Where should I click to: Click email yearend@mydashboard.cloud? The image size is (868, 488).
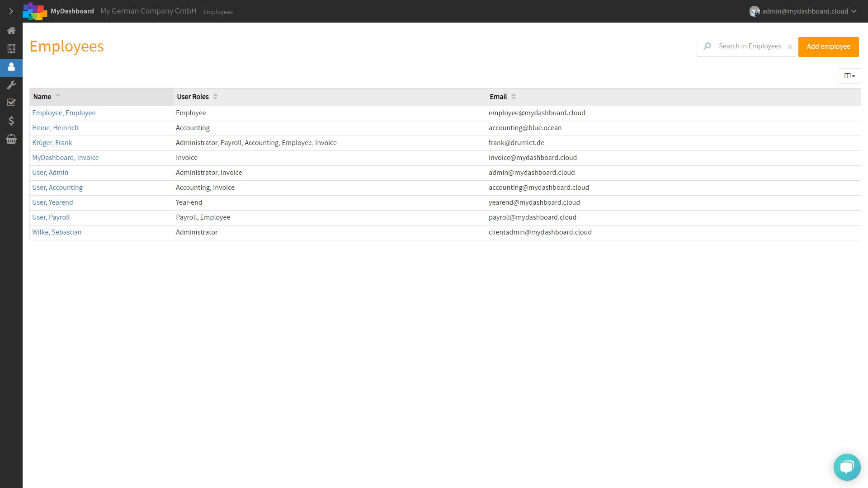pyautogui.click(x=534, y=202)
